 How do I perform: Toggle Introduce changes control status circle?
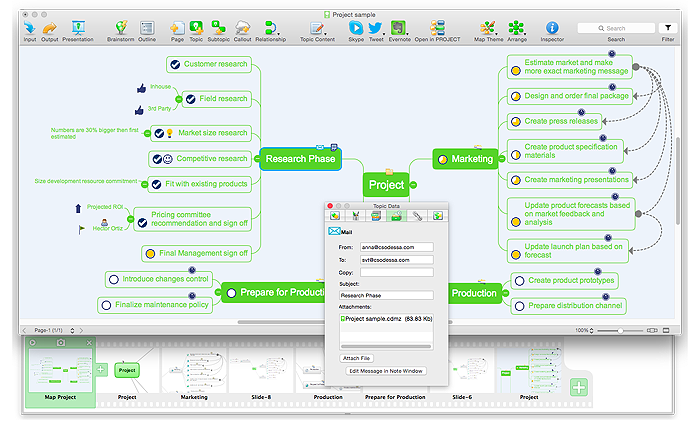(x=113, y=279)
